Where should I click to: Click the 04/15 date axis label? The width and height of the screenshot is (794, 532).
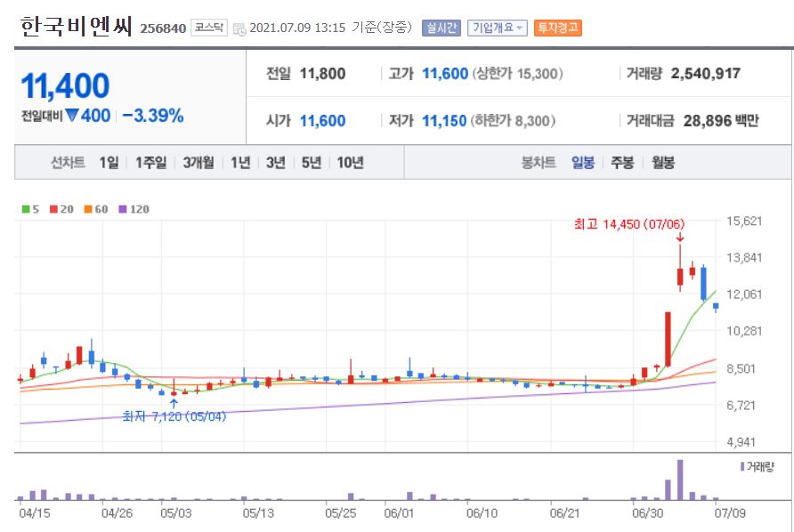(x=35, y=513)
